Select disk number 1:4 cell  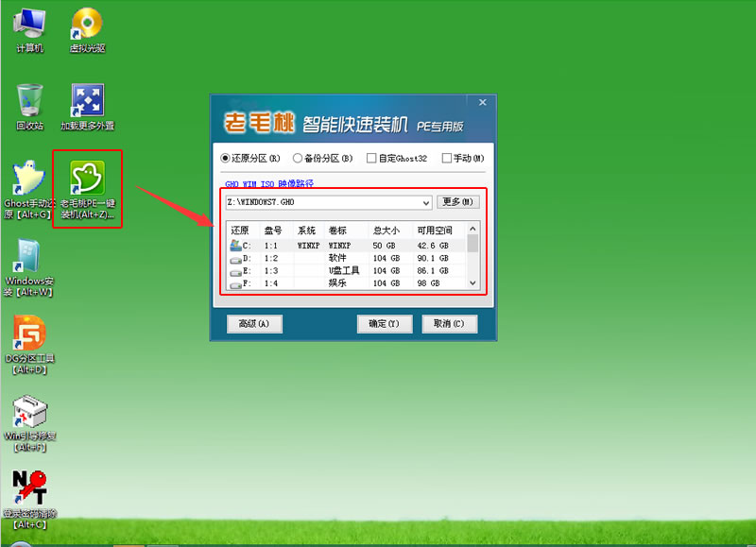(x=271, y=283)
